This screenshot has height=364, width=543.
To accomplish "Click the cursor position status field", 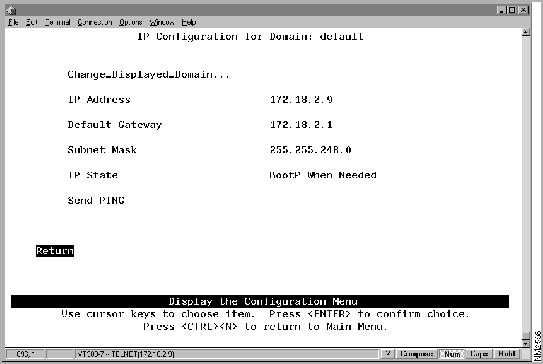I will click(25, 354).
